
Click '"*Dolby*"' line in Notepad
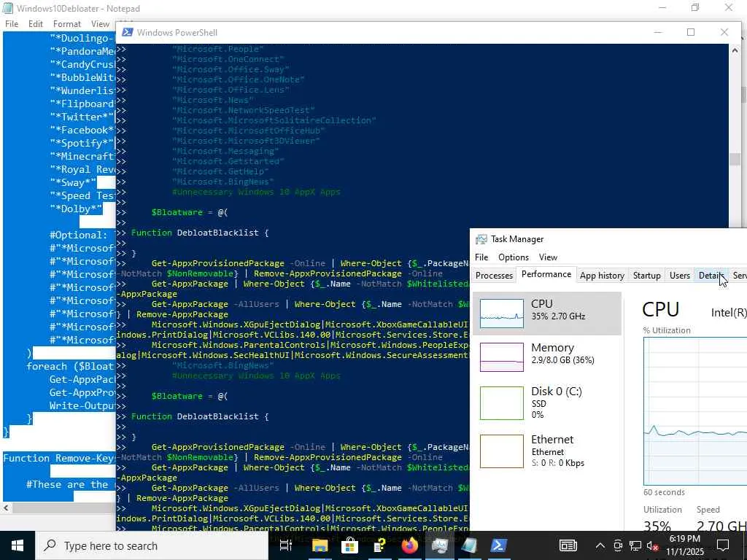tap(76, 209)
